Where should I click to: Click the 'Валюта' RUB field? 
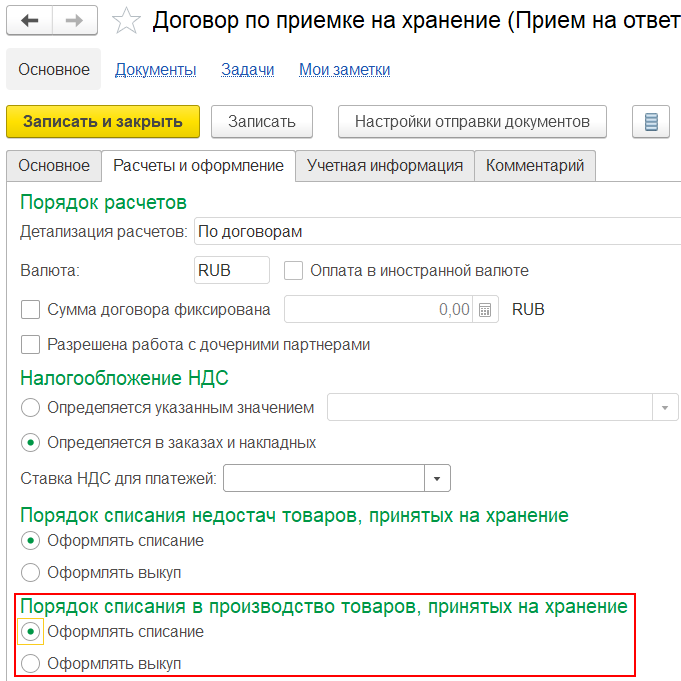[231, 270]
